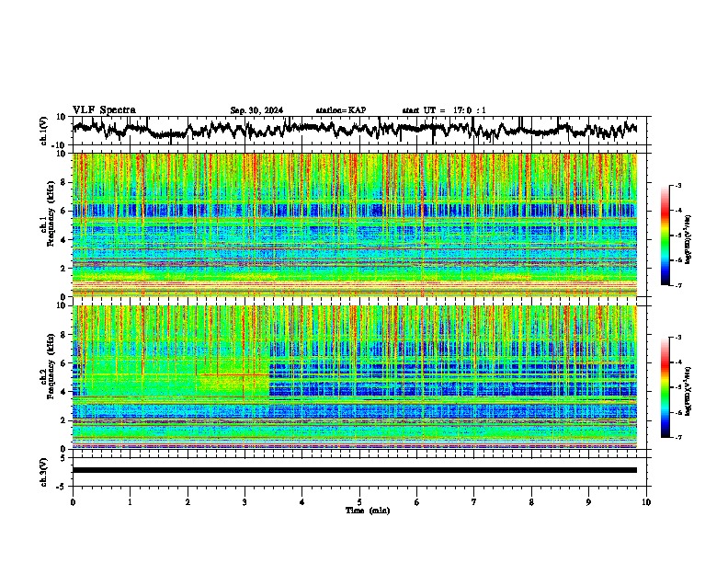This screenshot has width=728, height=563.
Task: Click the ch.1 spectrogram image
Action: pos(355,224)
